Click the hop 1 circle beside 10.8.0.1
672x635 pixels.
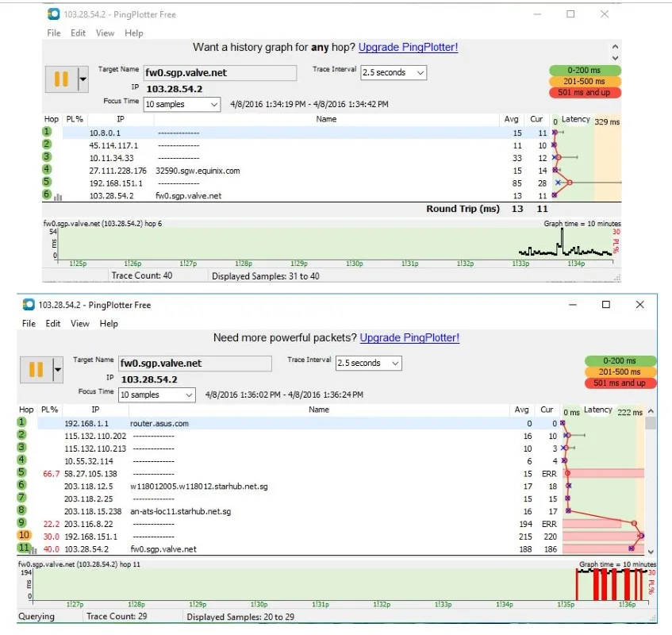pyautogui.click(x=47, y=132)
